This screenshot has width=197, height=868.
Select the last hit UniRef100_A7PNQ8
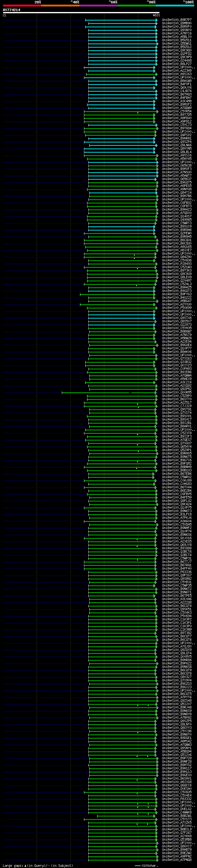click(x=177, y=860)
